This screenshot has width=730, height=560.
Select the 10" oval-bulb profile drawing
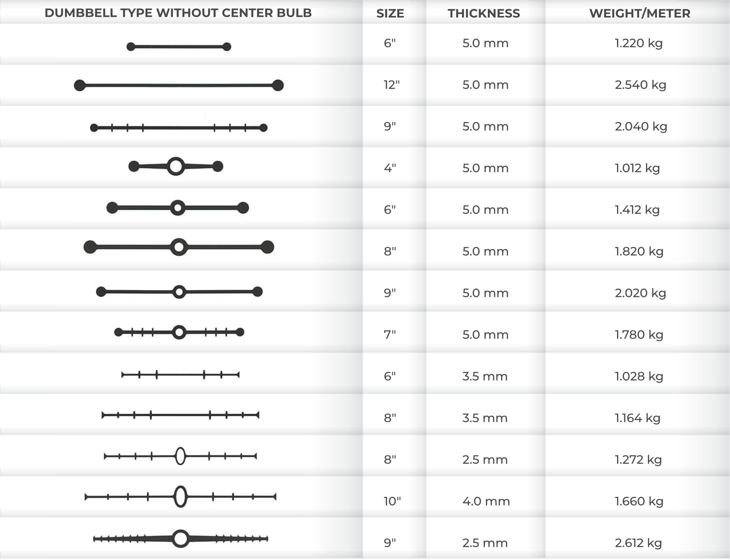[x=180, y=497]
